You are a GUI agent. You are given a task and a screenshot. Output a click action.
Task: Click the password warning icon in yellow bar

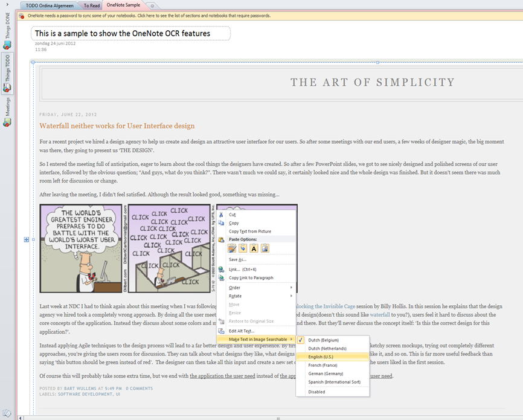(22, 16)
